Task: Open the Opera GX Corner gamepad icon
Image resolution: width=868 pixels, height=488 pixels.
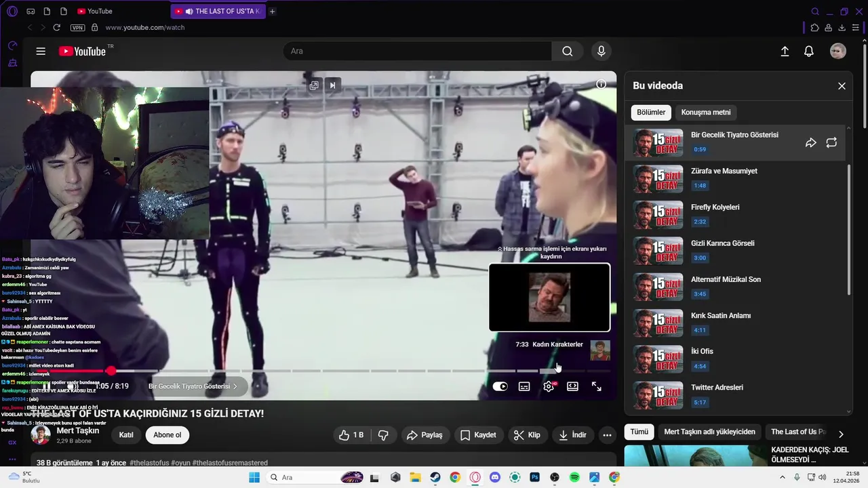Action: [x=31, y=12]
